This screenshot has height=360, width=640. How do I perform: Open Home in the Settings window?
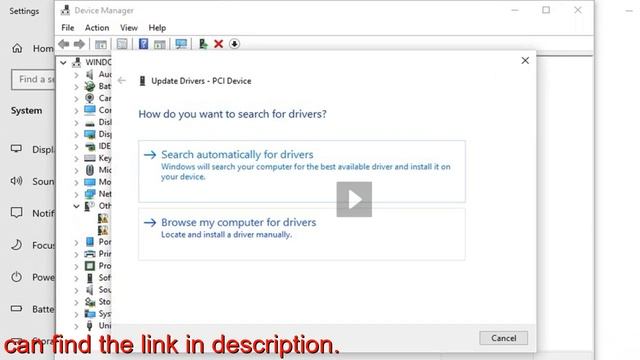coord(32,49)
